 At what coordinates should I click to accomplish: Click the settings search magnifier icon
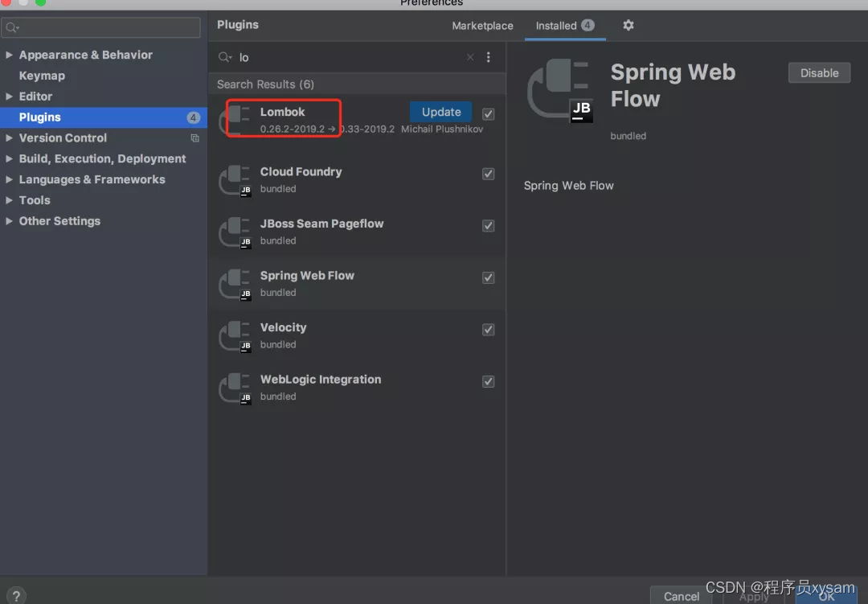pos(12,27)
